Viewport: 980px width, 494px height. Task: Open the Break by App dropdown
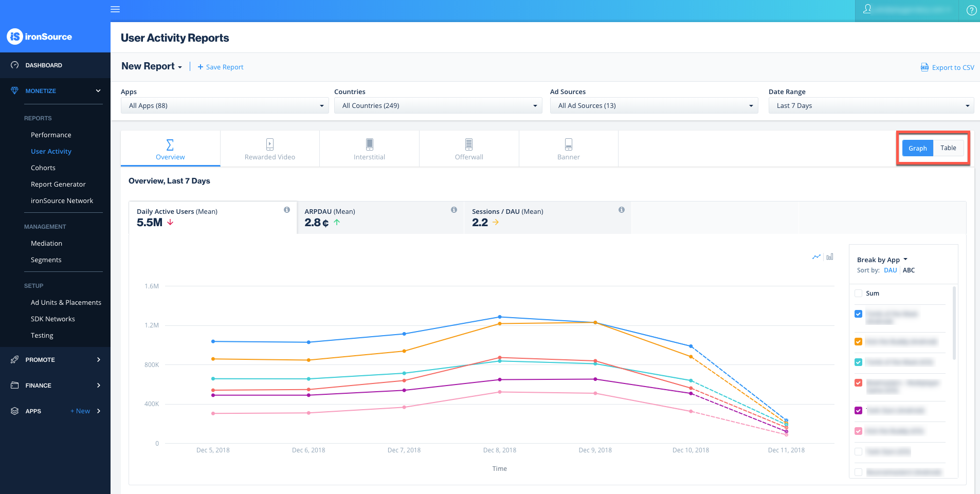click(x=882, y=260)
